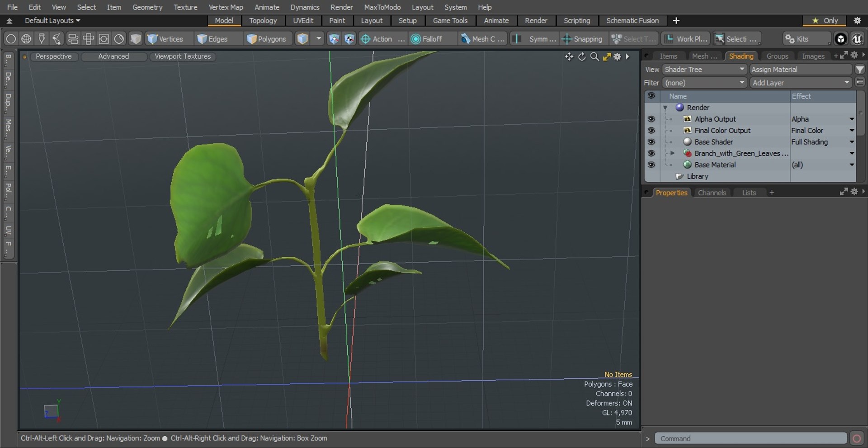Open the Geometry menu
Screen dimensions: 868x448
pos(147,7)
